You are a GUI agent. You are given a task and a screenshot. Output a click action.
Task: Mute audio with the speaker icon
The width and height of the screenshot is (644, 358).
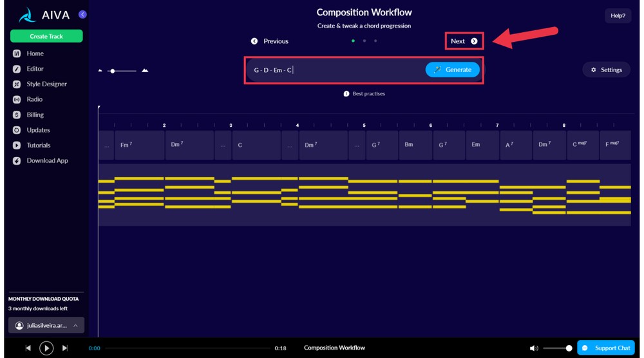click(533, 348)
